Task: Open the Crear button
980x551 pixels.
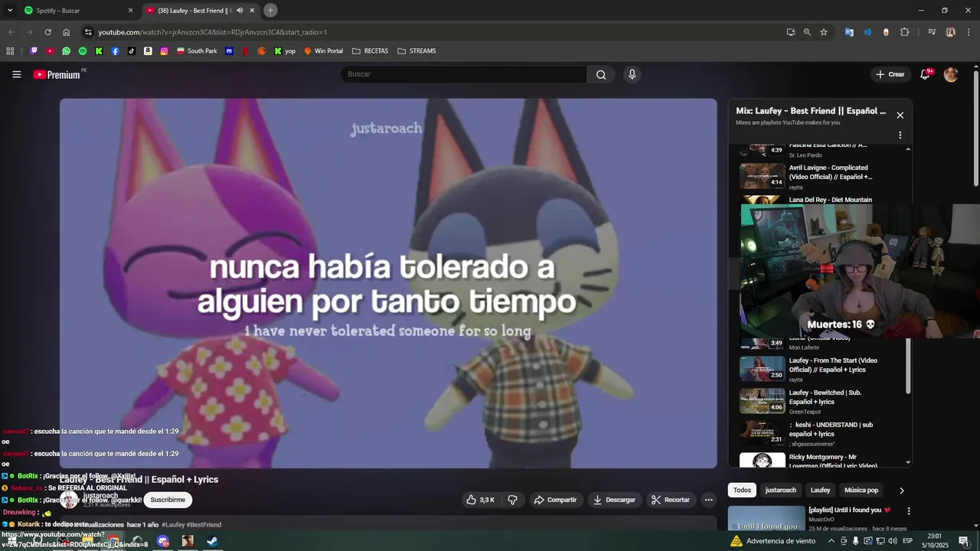Action: coord(890,74)
